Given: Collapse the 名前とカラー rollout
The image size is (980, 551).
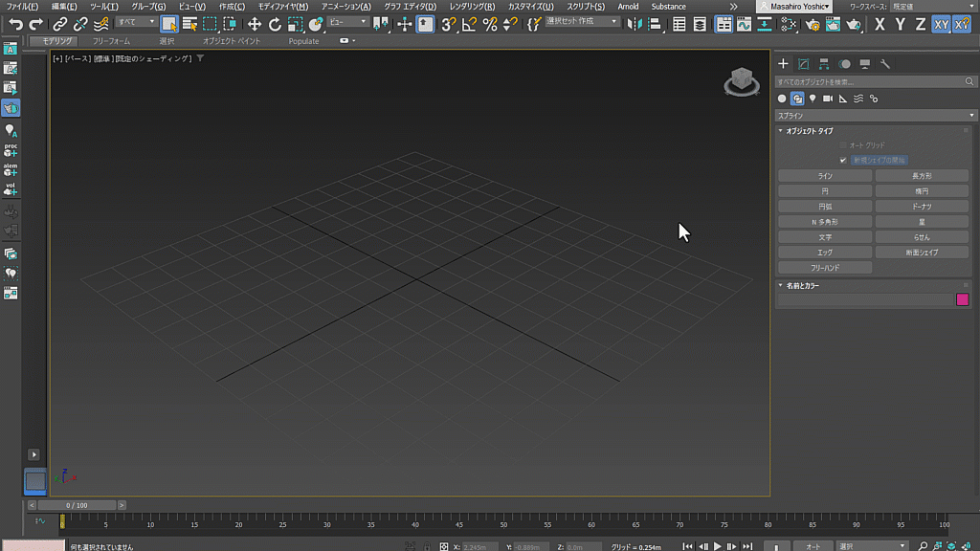Looking at the screenshot, I should (x=803, y=285).
